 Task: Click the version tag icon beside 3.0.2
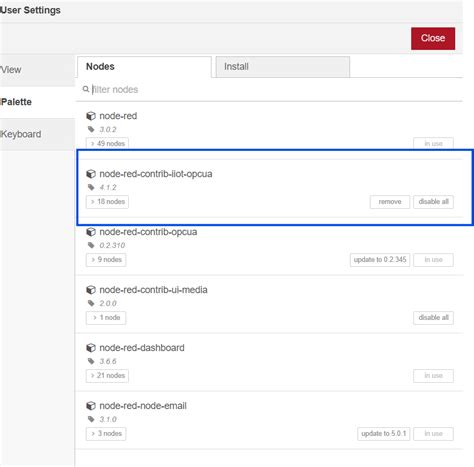(91, 129)
